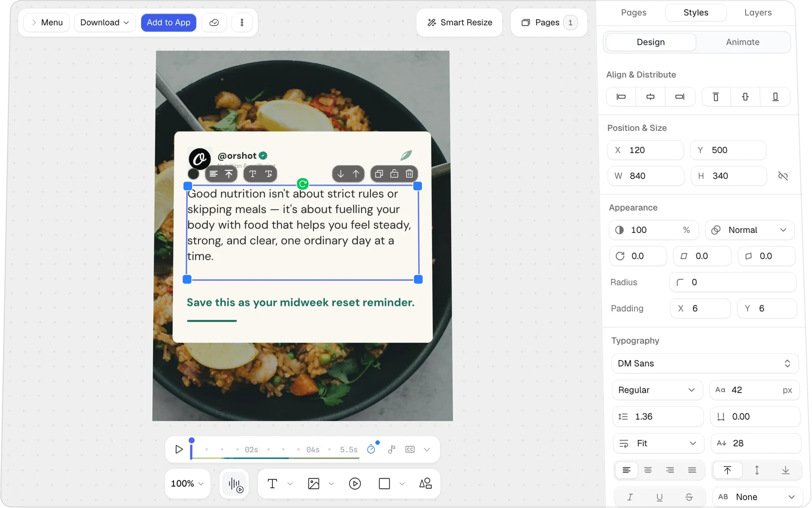Align selection to horizontal center
This screenshot has width=812, height=508.
click(x=650, y=97)
